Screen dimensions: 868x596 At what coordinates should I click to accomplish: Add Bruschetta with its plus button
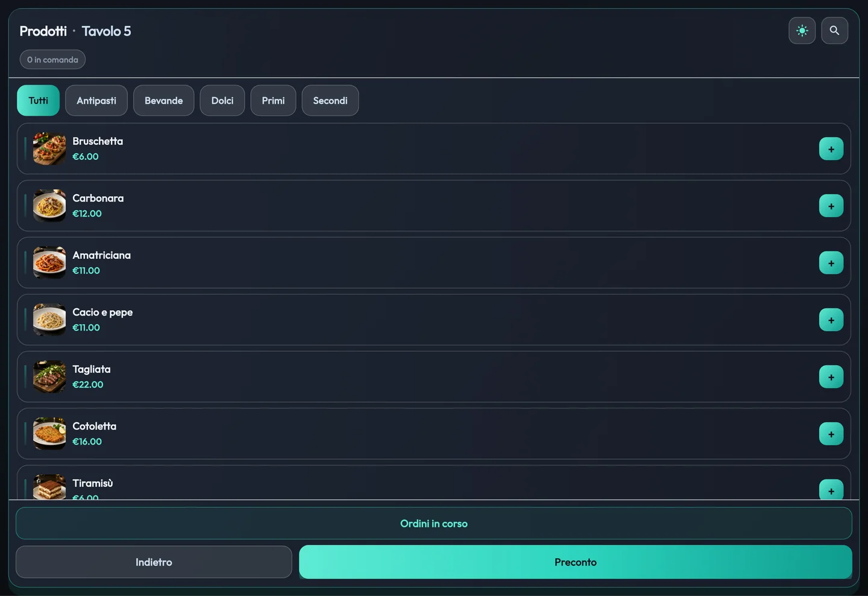click(831, 149)
